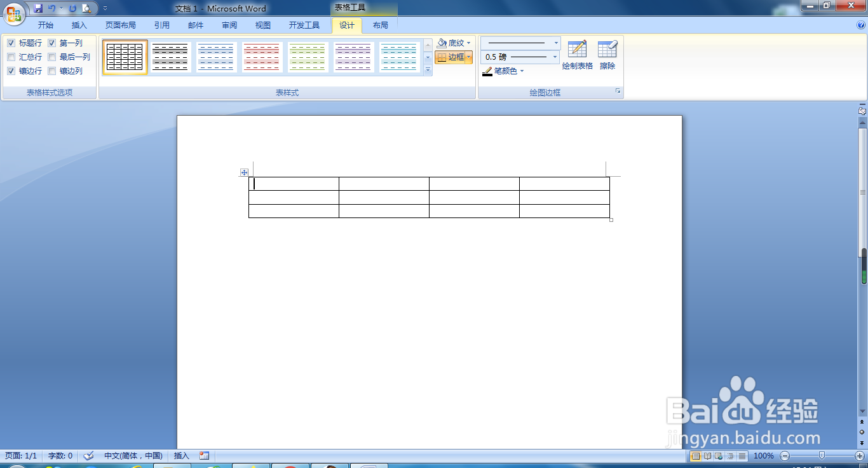
Task: Open the 引用 ribbon tab
Action: (162, 25)
